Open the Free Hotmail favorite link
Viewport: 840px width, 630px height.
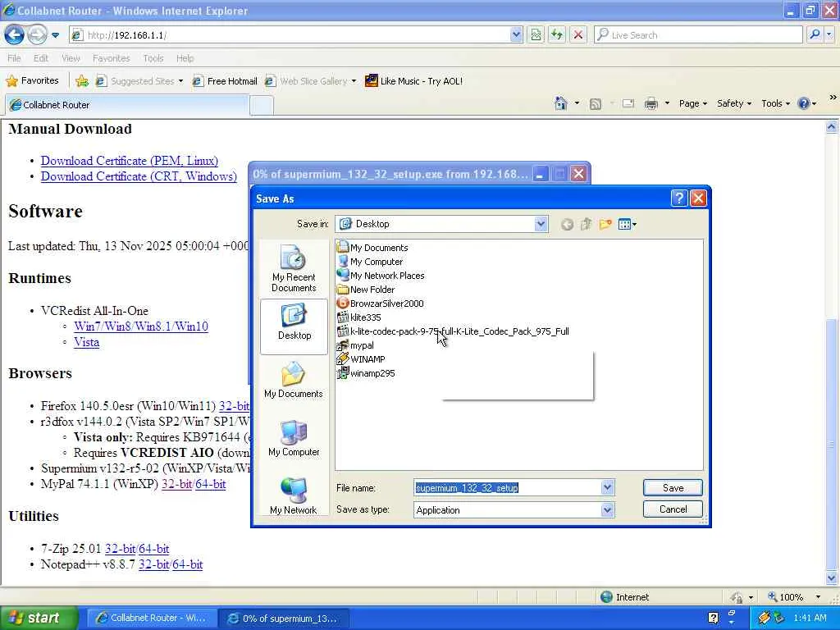[x=225, y=81]
